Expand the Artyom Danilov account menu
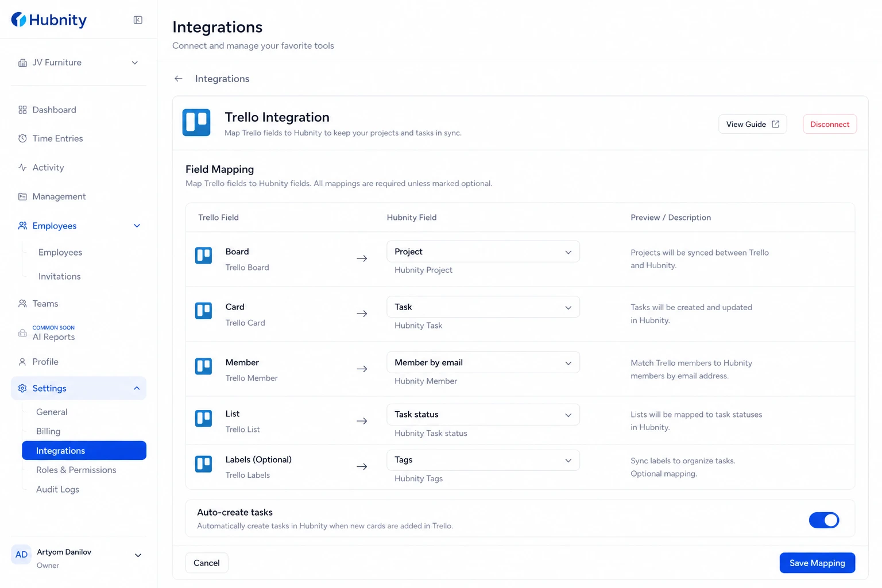The image size is (882, 588). click(x=138, y=555)
